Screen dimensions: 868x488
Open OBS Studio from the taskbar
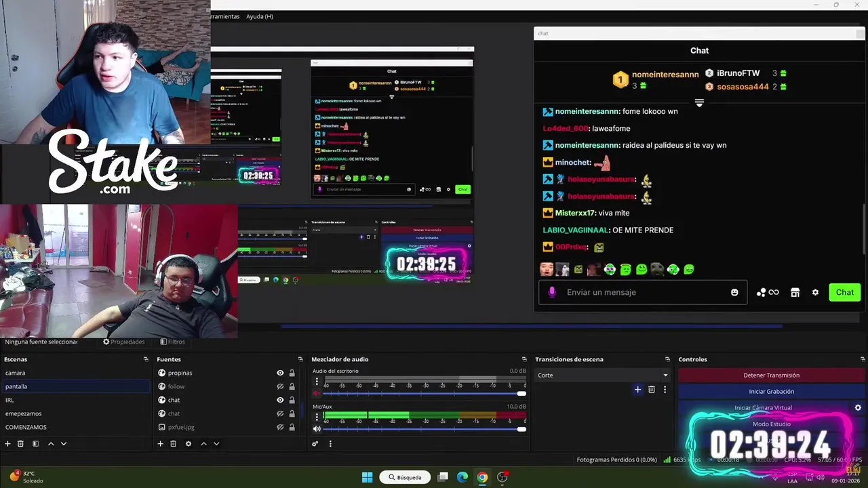click(502, 477)
